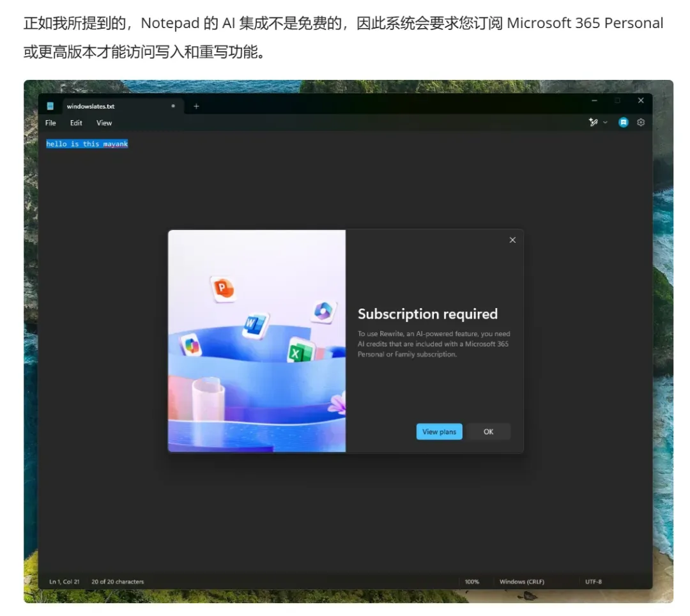Click the Copilot icon in dialog artwork
Viewport: 690px width, 616px height.
coord(190,344)
